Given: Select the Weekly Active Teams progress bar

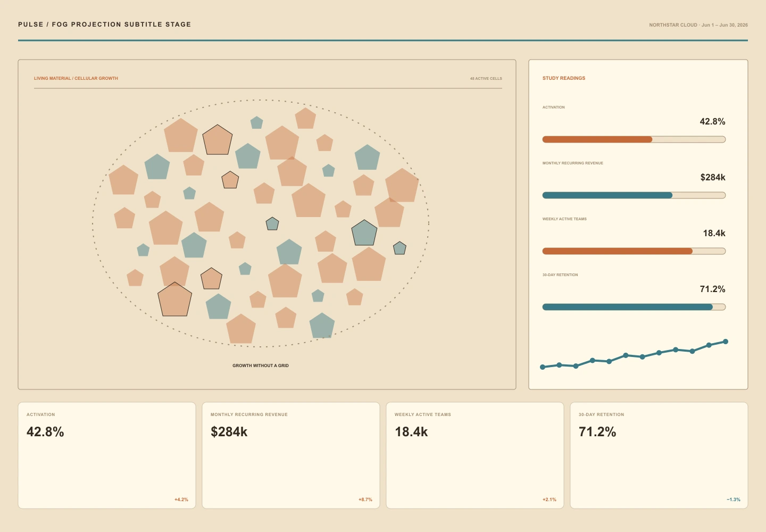Looking at the screenshot, I should (x=634, y=251).
